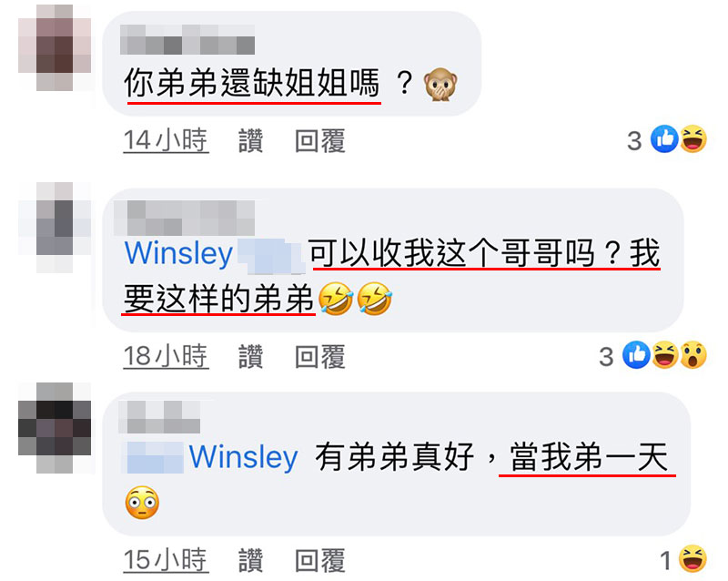Like the comment posted 15小時 ago
728x581 pixels.
tap(251, 560)
